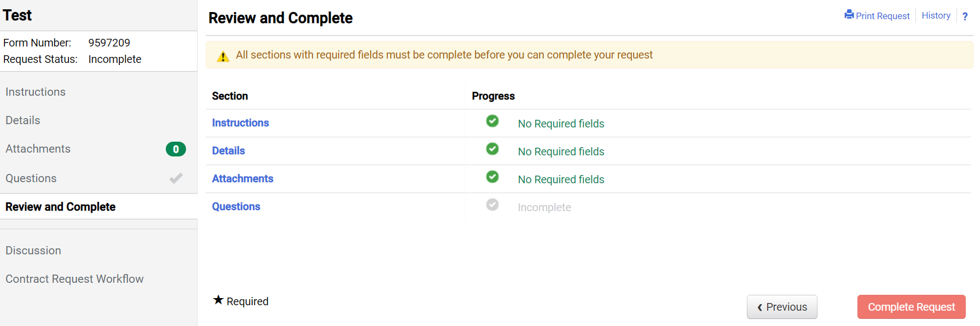This screenshot has width=980, height=326.
Task: Open the Questions section link in the table
Action: tap(236, 206)
